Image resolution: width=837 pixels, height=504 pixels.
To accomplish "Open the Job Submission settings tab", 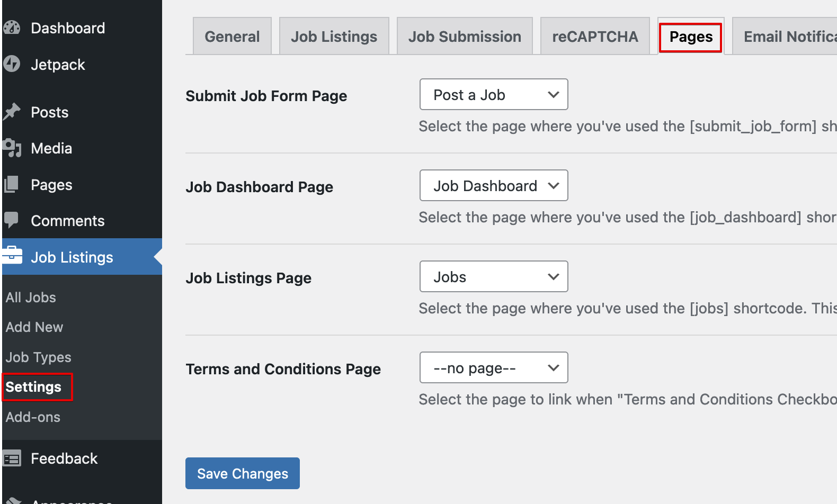I will [465, 35].
